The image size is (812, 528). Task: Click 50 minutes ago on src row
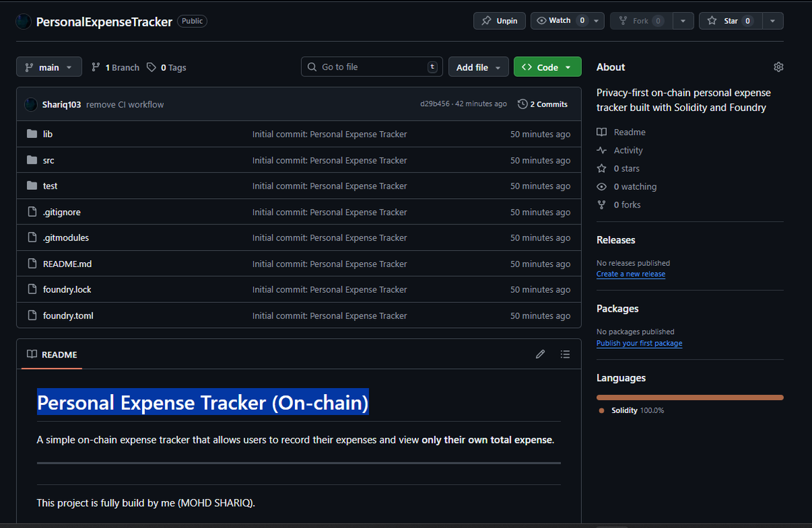coord(540,160)
